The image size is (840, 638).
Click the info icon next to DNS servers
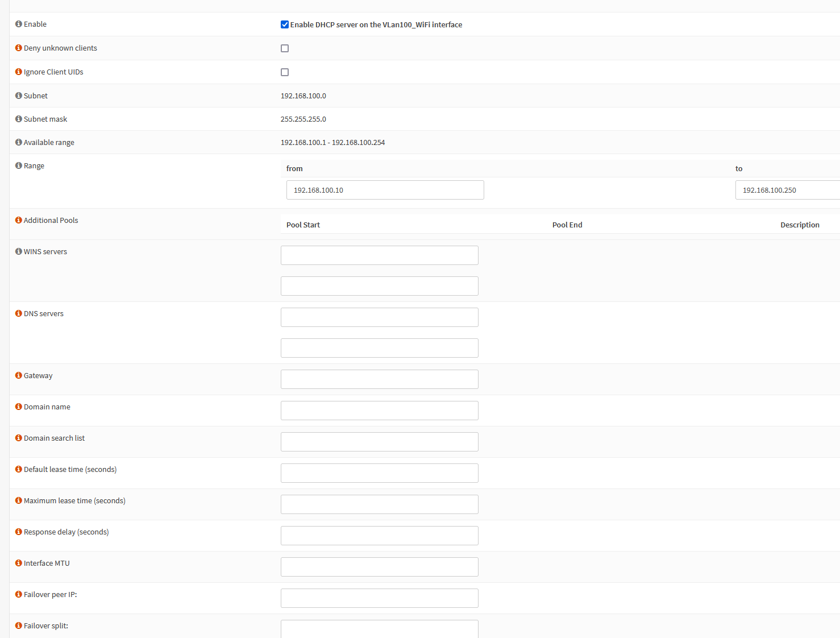click(19, 313)
